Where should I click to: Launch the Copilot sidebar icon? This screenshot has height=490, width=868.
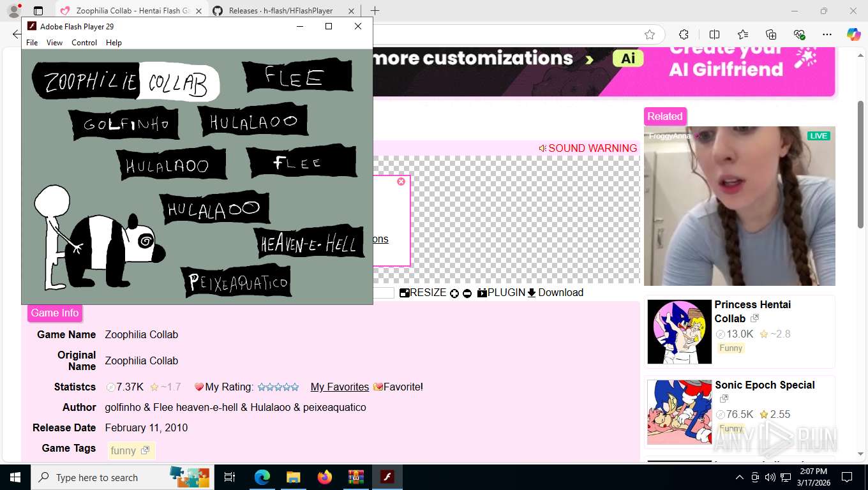point(853,34)
